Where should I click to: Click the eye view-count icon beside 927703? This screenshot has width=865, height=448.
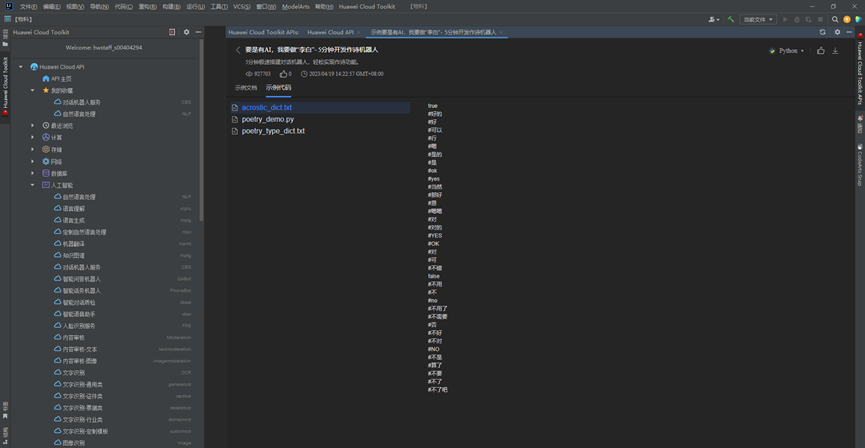pos(249,74)
